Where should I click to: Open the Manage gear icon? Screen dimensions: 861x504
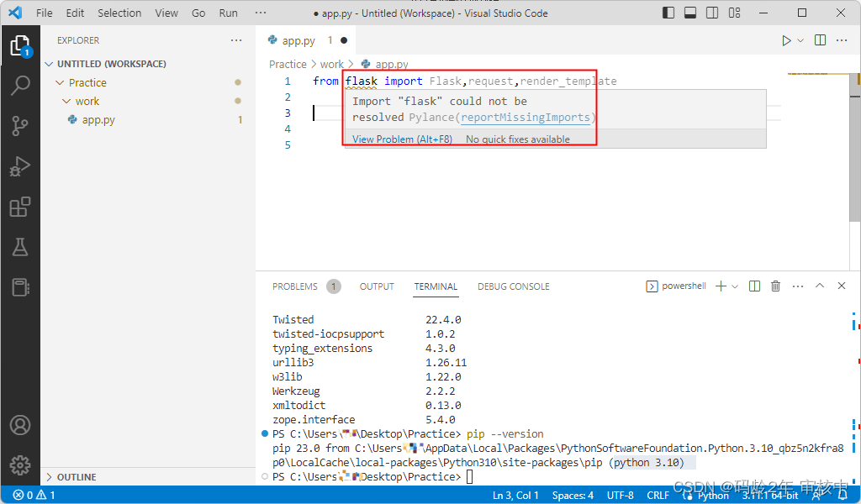click(20, 465)
